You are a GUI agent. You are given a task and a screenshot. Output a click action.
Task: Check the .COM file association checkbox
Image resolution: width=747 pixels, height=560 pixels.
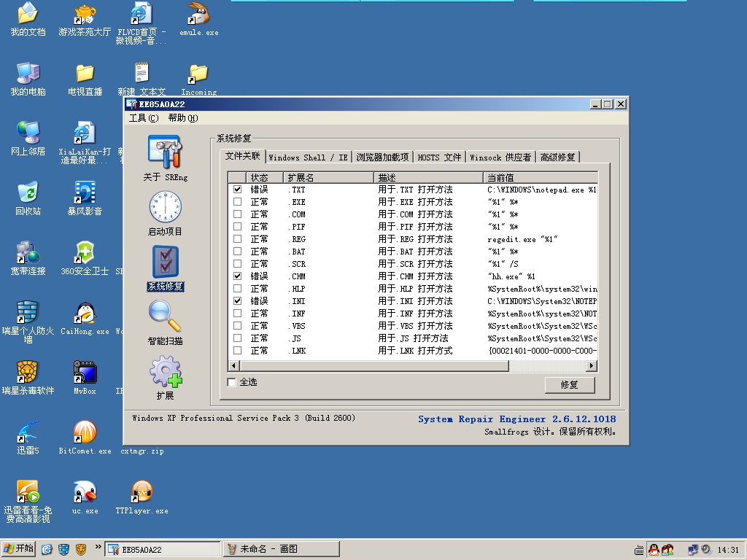coord(237,214)
